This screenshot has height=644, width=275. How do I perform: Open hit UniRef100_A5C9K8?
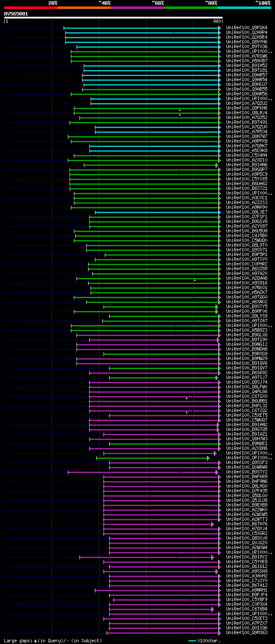pyautogui.click(x=247, y=151)
